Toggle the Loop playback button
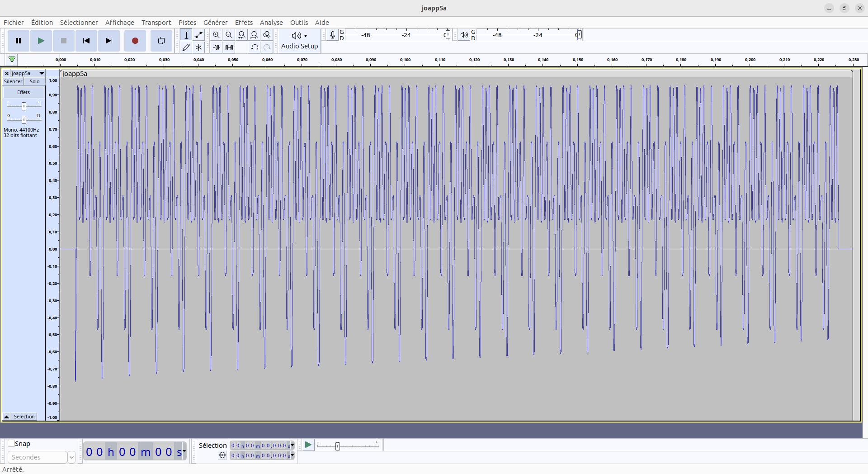The height and width of the screenshot is (474, 868). tap(161, 41)
